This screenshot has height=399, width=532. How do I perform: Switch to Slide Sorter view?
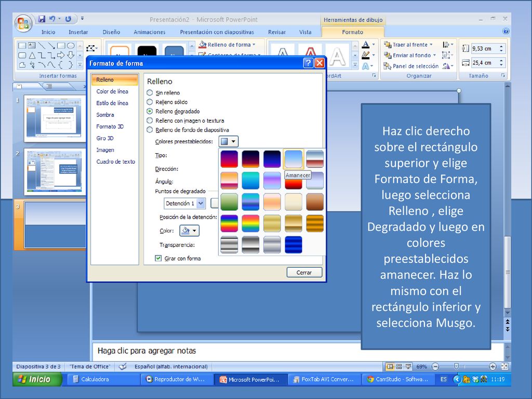(x=399, y=366)
